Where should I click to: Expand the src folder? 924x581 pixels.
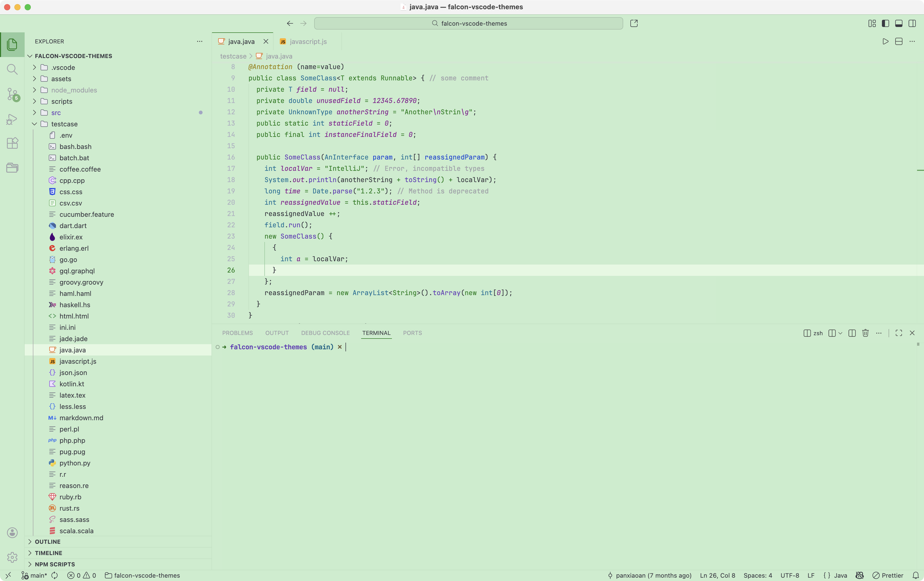(56, 113)
